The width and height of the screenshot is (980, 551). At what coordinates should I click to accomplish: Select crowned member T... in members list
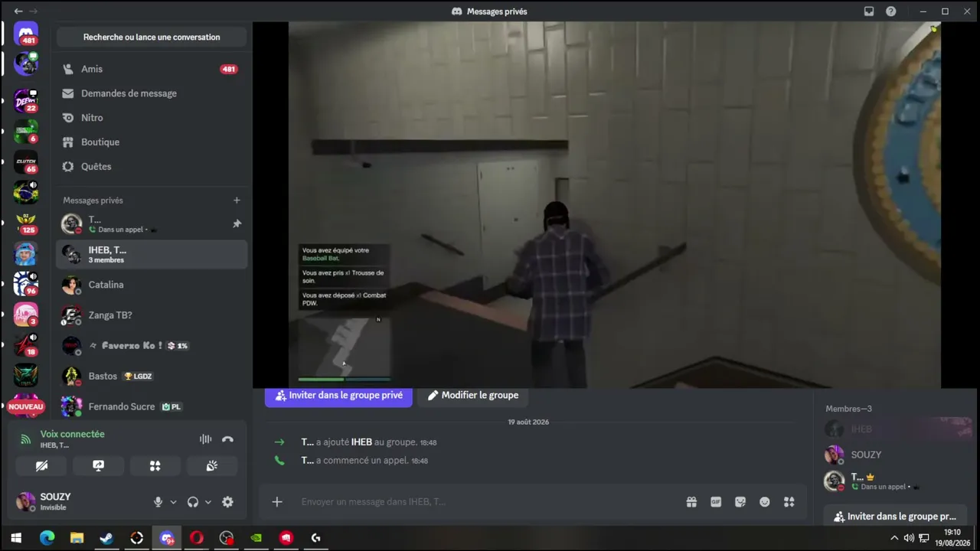[895, 481]
